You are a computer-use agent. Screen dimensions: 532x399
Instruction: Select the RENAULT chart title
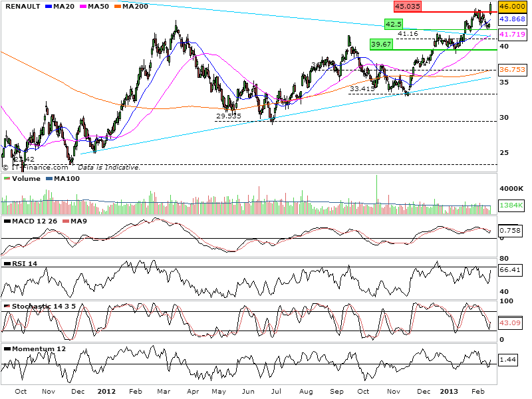click(x=23, y=7)
